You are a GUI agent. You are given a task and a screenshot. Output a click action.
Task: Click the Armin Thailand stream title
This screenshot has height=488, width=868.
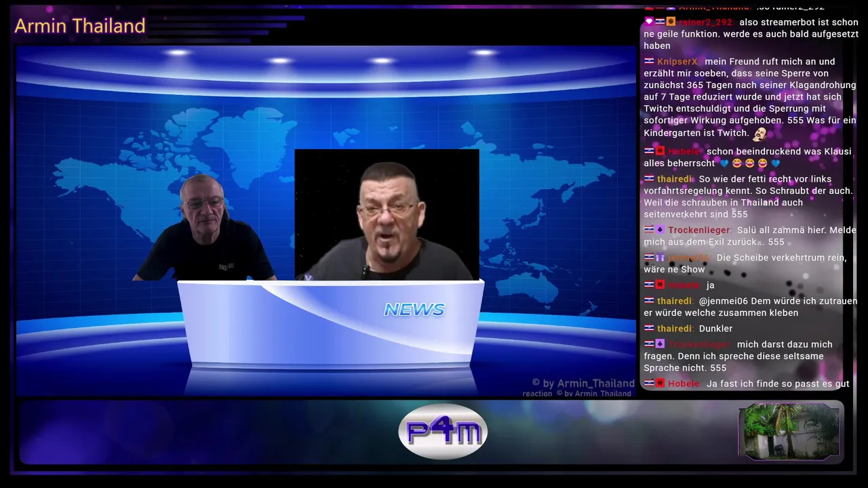[x=80, y=26]
